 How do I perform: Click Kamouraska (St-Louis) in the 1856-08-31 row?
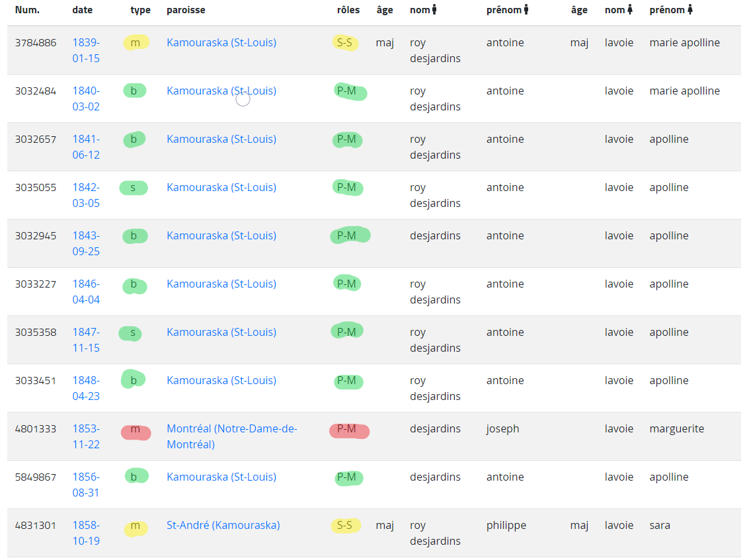point(221,477)
